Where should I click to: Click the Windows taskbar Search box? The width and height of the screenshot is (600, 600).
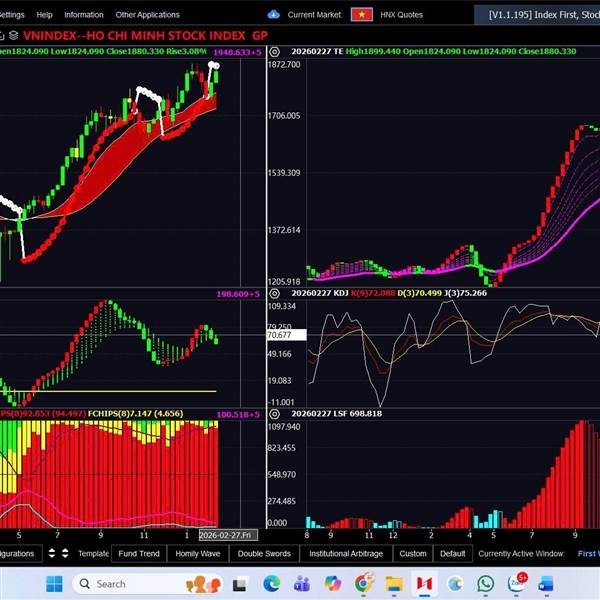[130, 584]
